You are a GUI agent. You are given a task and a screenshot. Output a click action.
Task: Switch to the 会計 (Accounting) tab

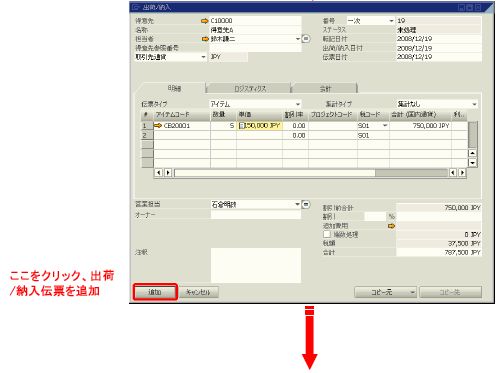(x=325, y=88)
